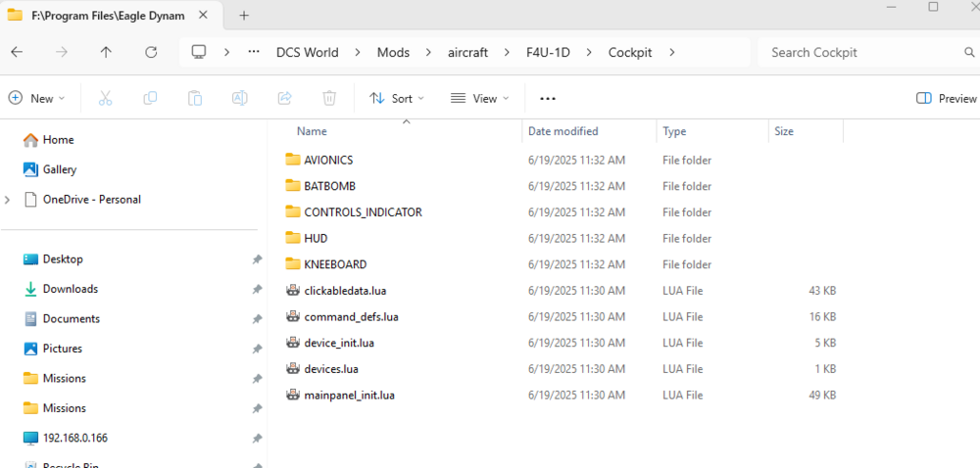Click the Paste clipboard icon
The height and width of the screenshot is (468, 980).
pyautogui.click(x=195, y=98)
